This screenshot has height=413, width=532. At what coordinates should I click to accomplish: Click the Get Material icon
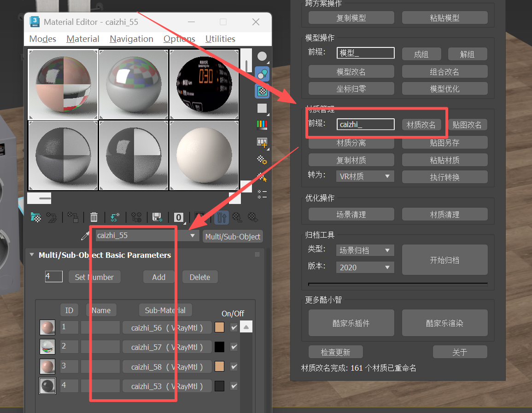click(35, 217)
